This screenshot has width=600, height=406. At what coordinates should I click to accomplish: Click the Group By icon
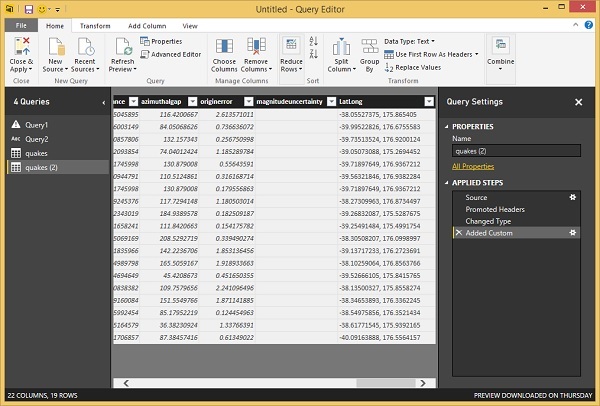(x=371, y=47)
